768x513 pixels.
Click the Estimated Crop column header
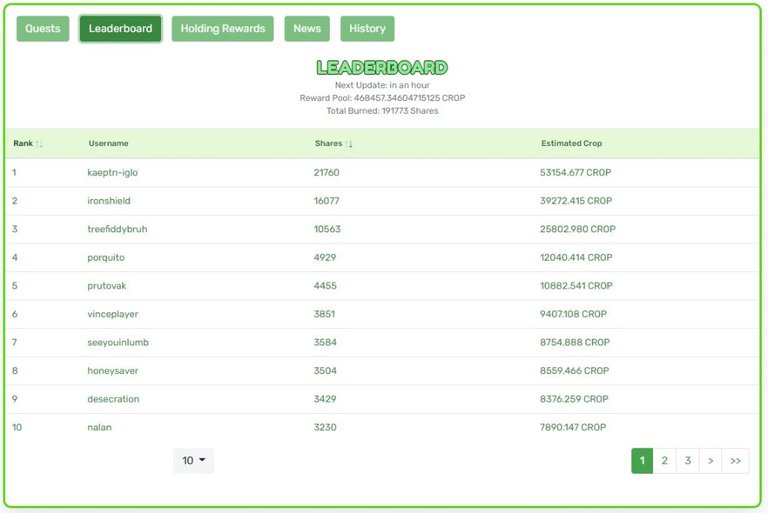571,144
